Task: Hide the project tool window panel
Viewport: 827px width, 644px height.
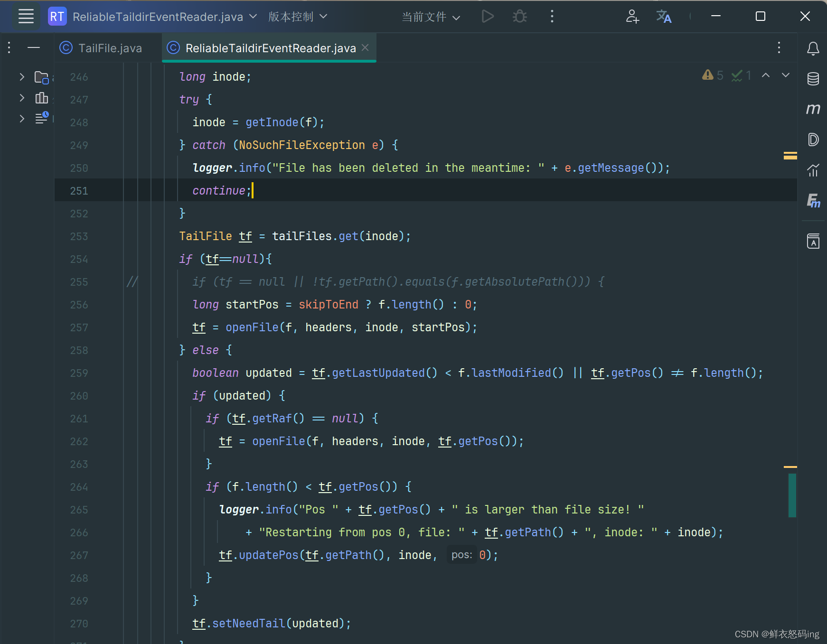Action: coord(34,48)
